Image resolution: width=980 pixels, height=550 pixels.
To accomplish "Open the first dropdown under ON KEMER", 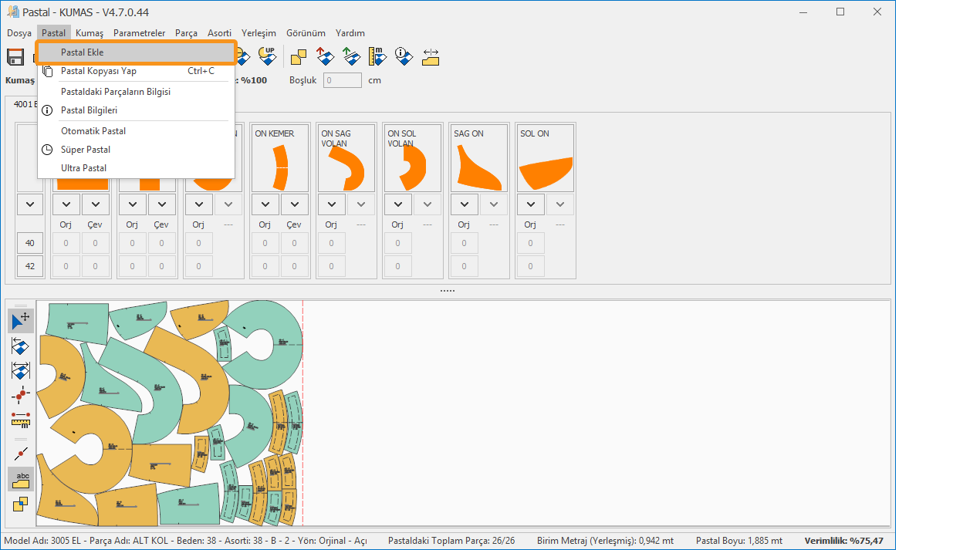I will click(x=265, y=204).
